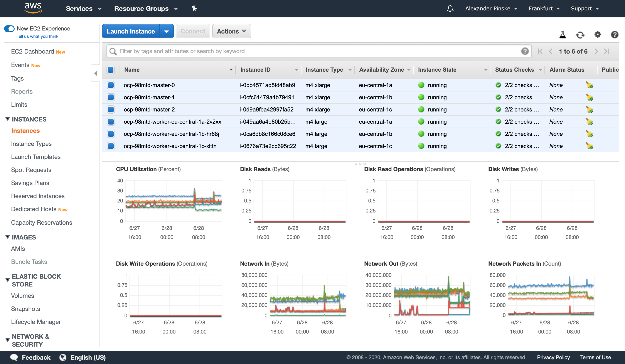Click green status check icon for master-0

pyautogui.click(x=498, y=85)
